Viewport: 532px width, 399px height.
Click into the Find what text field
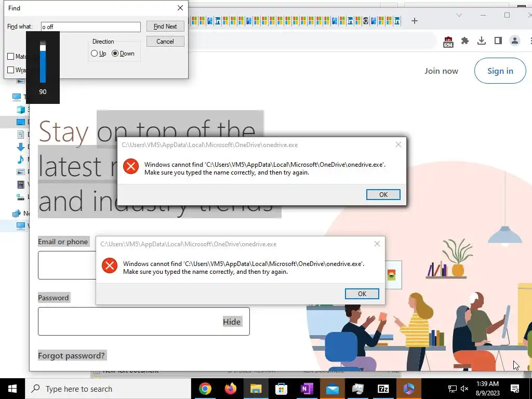pos(91,27)
